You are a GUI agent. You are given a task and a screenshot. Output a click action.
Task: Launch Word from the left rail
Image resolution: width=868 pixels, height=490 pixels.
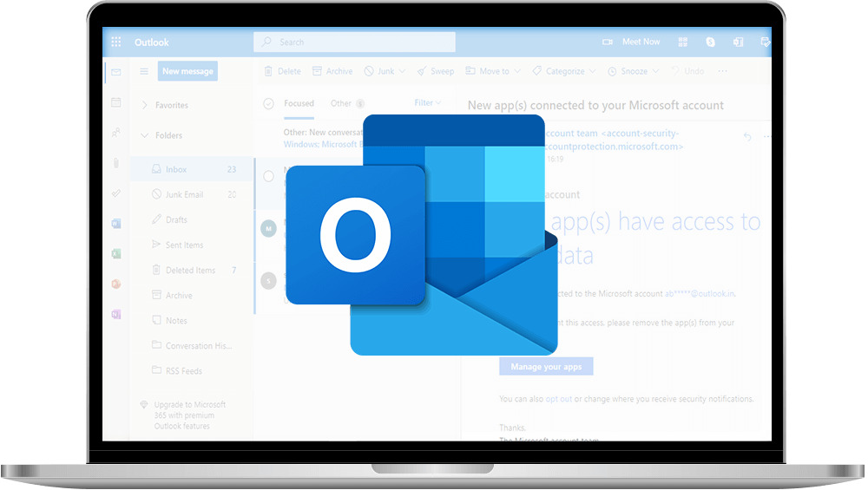[115, 224]
